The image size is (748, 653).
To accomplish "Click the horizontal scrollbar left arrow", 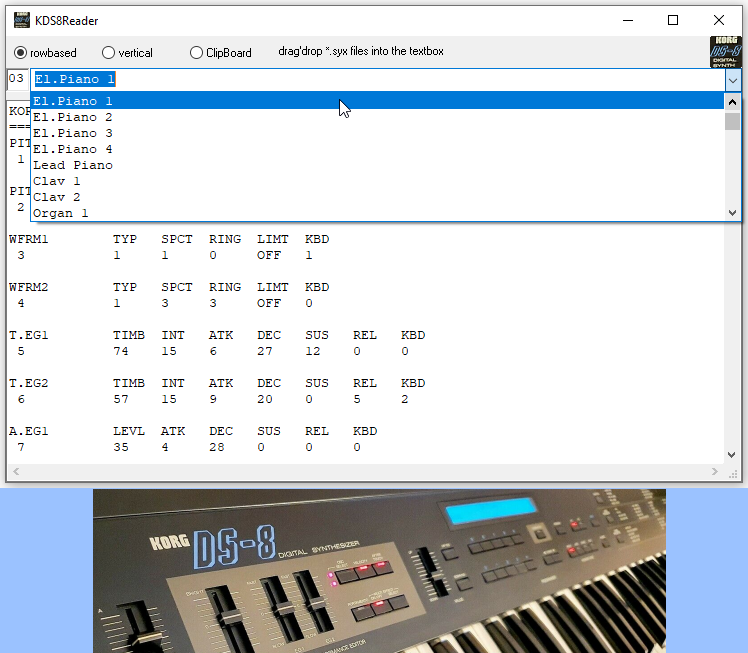I will [16, 471].
